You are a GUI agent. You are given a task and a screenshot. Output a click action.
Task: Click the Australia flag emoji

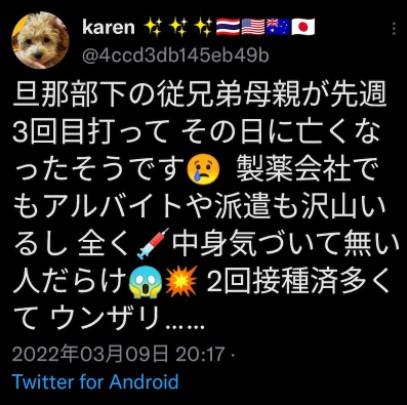point(278,27)
